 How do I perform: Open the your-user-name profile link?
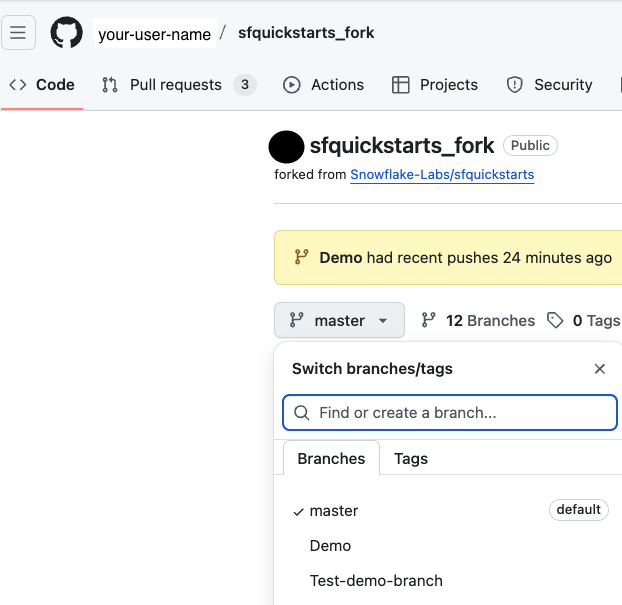(x=155, y=34)
